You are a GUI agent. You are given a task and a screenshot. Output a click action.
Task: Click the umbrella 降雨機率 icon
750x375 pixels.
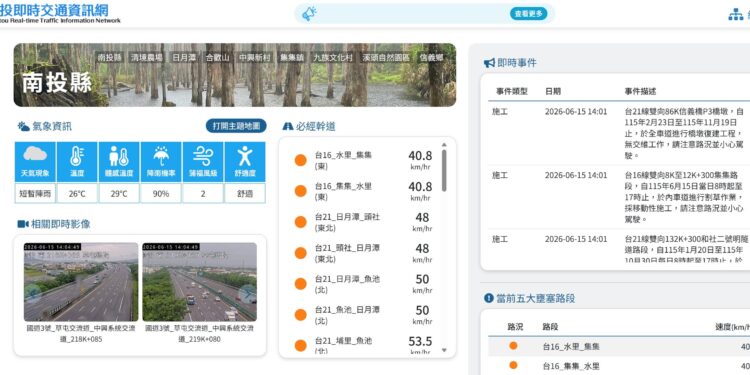161,156
